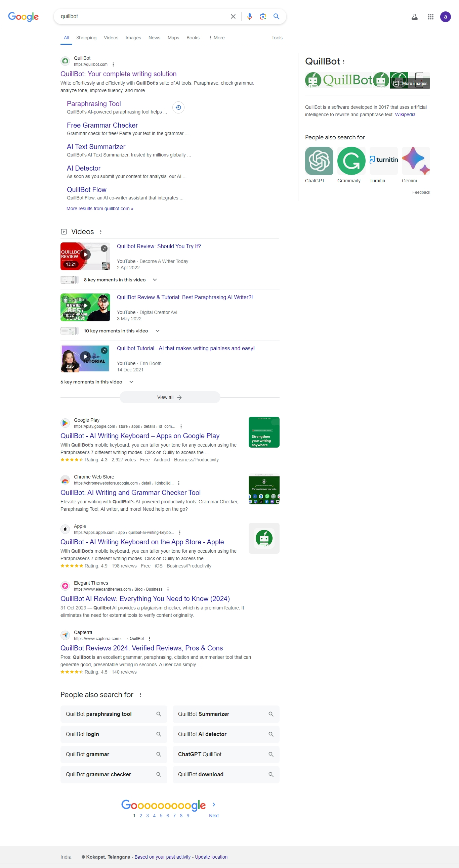Switch to the Books tab
459x868 pixels.
[x=193, y=38]
